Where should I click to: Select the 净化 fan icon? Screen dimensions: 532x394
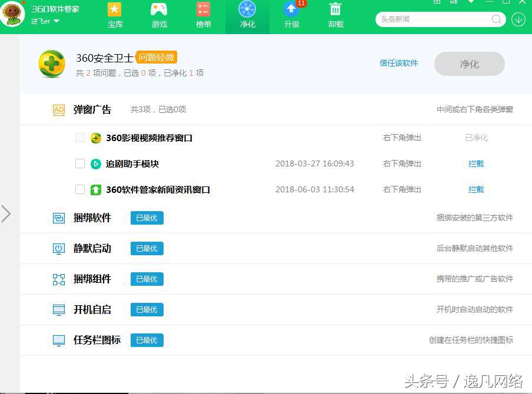(247, 9)
